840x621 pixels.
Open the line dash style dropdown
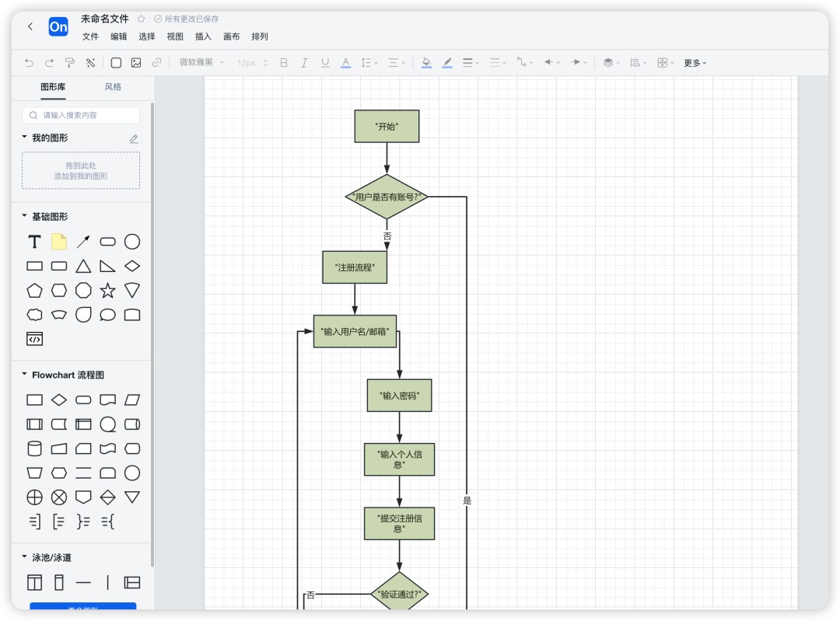[x=498, y=63]
